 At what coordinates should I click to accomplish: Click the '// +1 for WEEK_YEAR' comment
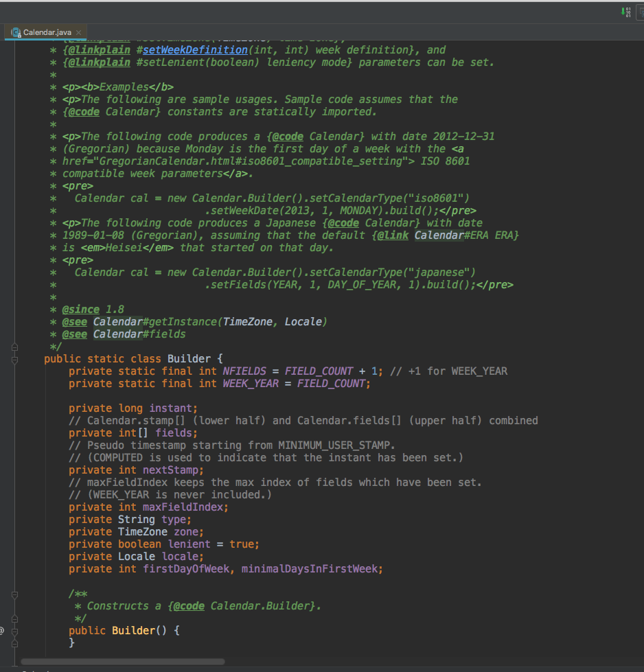(448, 371)
